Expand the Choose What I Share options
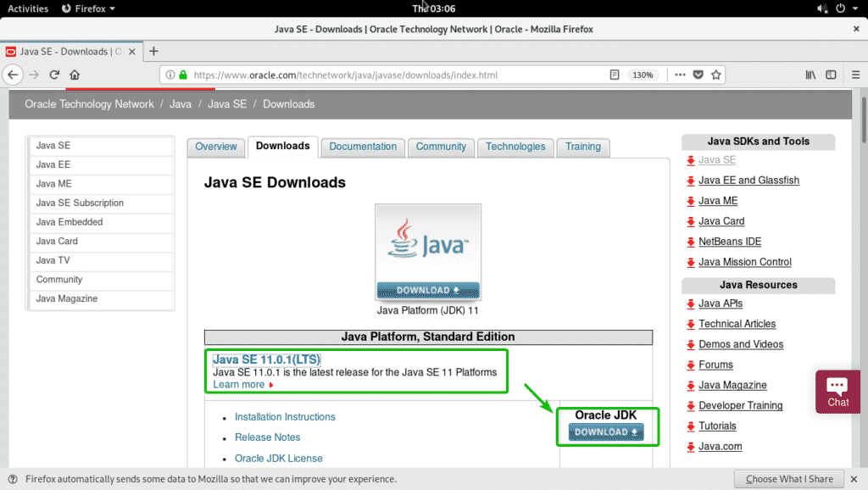This screenshot has width=868, height=490. click(788, 478)
